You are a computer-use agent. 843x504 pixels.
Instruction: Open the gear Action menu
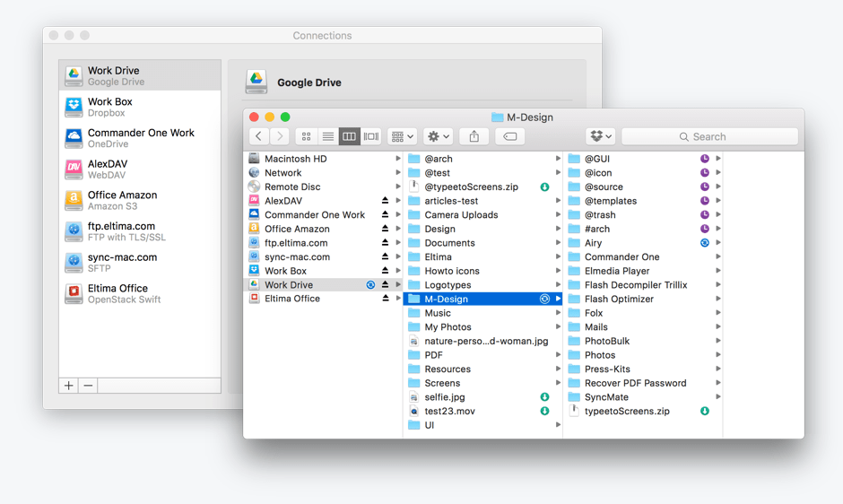point(439,136)
